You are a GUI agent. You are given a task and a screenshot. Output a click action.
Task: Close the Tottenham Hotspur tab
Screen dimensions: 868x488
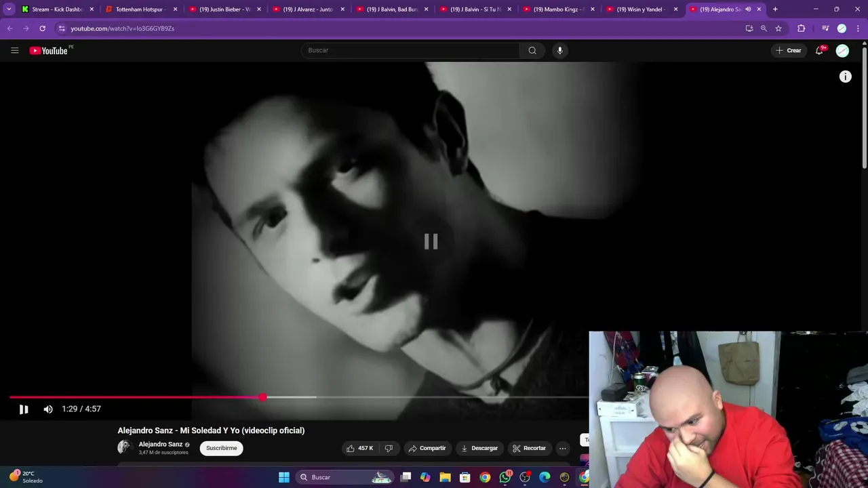click(x=175, y=9)
